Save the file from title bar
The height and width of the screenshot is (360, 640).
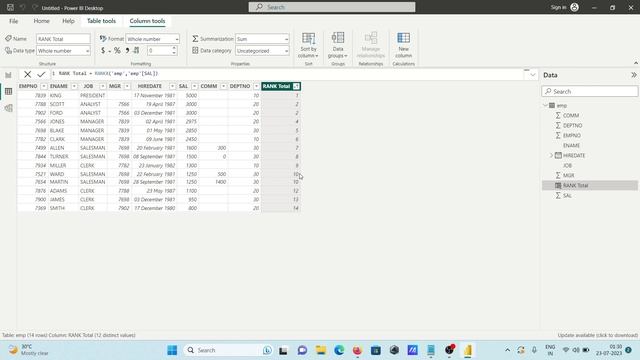pyautogui.click(x=10, y=7)
